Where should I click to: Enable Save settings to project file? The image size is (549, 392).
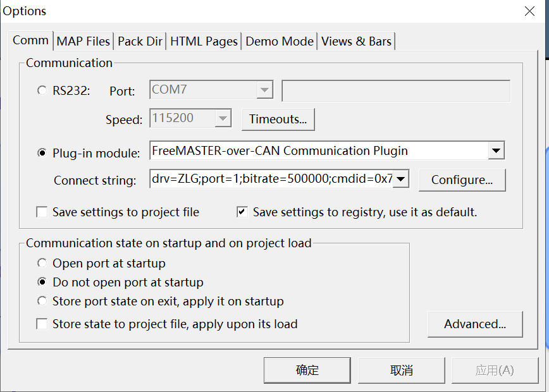[42, 212]
